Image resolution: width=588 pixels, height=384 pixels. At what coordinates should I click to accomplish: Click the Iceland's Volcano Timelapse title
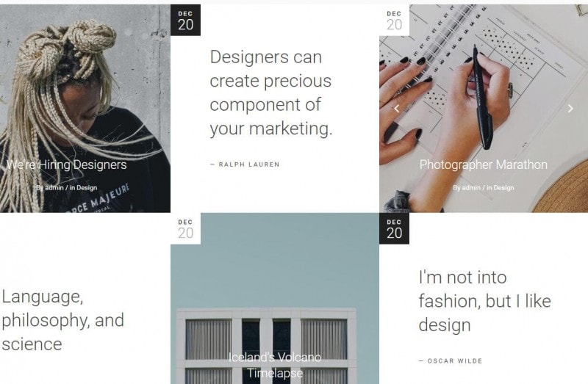click(275, 365)
